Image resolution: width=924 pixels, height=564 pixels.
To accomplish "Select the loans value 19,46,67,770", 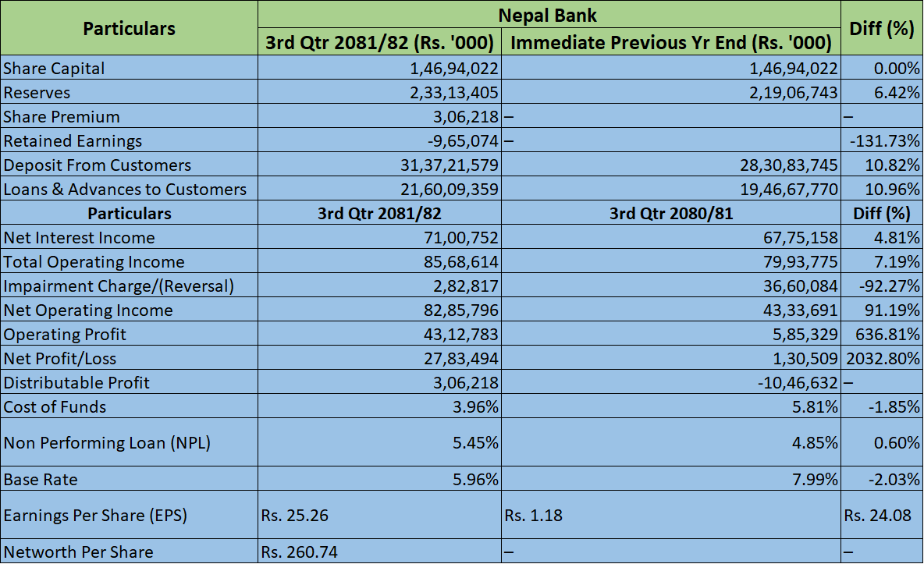I will pos(788,190).
